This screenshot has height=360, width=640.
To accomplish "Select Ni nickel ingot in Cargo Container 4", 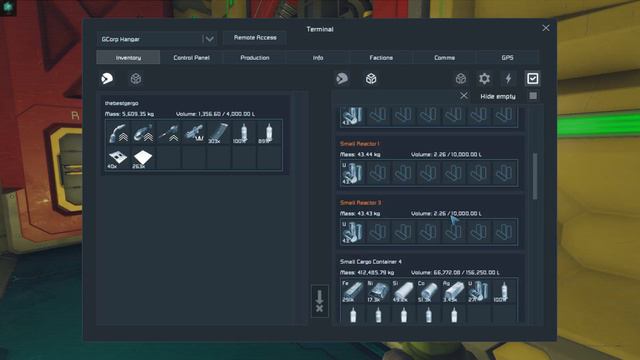I will click(x=378, y=291).
